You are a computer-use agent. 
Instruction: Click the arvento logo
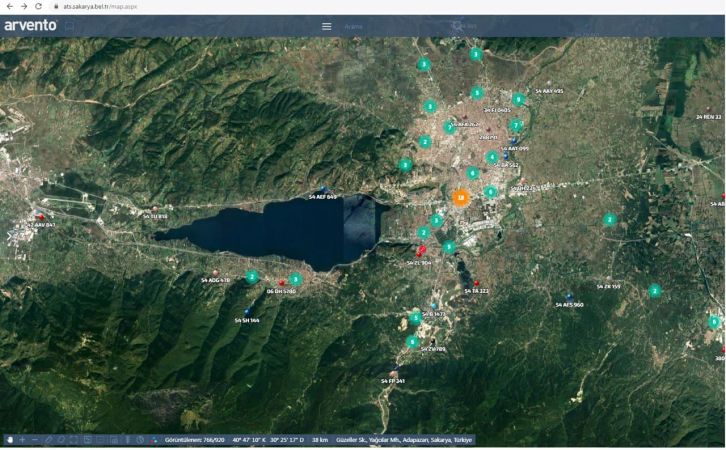pos(31,25)
